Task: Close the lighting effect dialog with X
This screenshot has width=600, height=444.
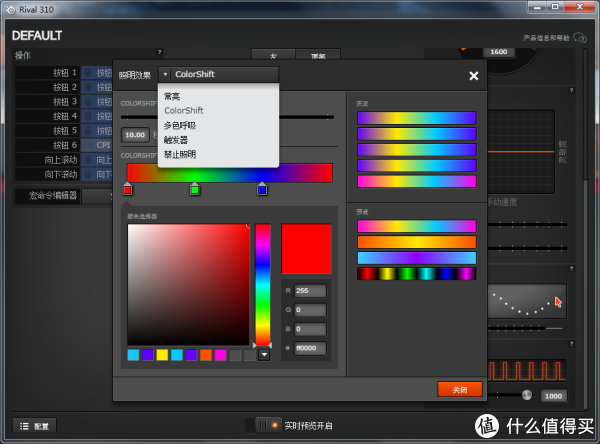Action: [x=474, y=76]
